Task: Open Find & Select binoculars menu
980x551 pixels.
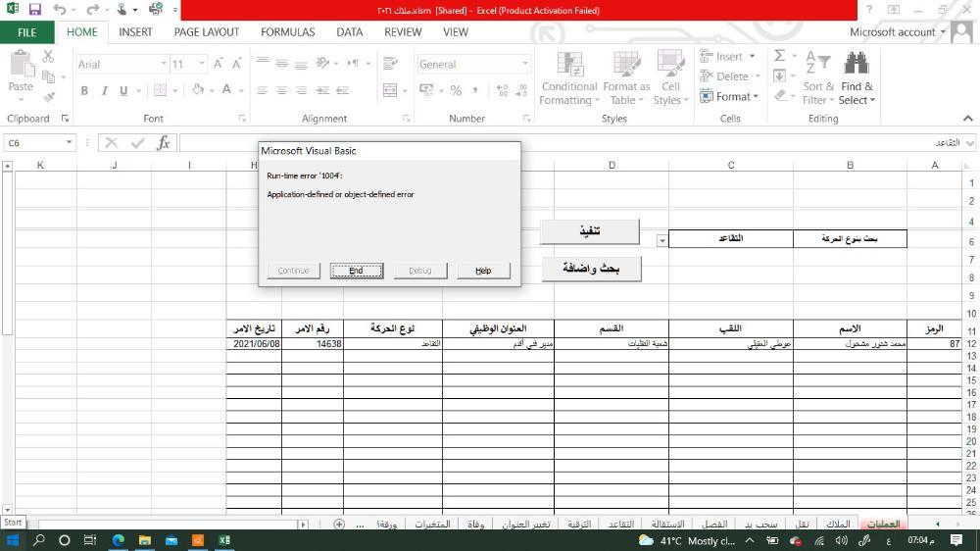Action: [857, 78]
